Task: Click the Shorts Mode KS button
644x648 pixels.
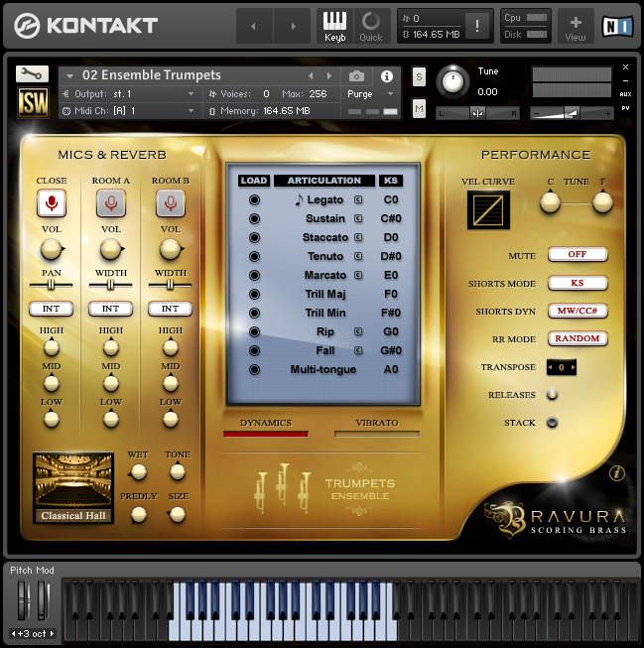Action: click(578, 283)
